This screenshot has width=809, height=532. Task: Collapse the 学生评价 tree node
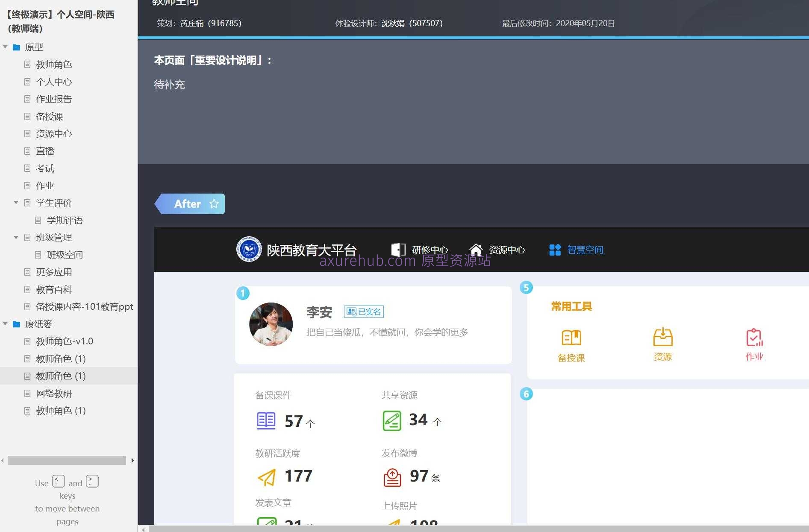[16, 203]
